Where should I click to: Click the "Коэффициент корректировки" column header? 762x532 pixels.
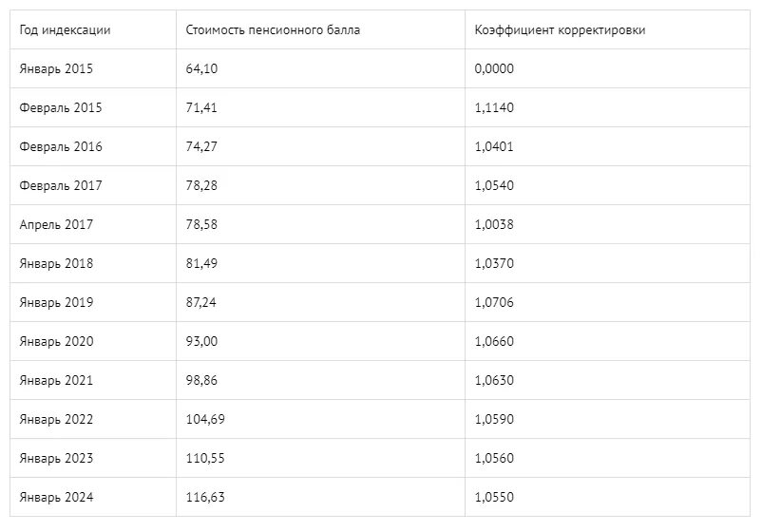pos(561,29)
